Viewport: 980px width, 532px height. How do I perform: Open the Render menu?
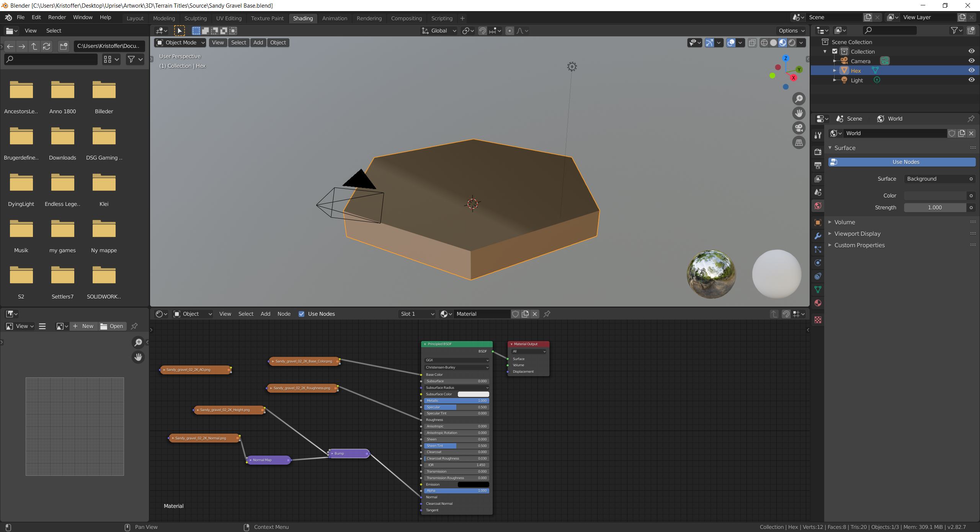pyautogui.click(x=57, y=17)
